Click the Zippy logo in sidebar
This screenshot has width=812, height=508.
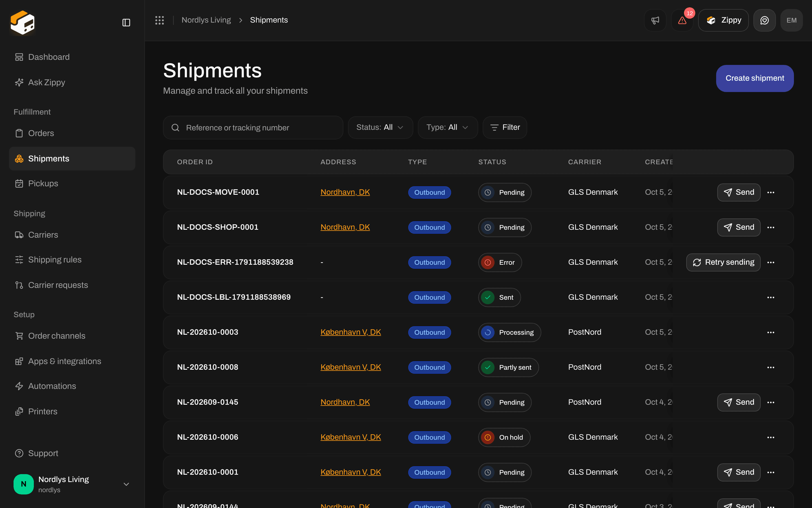tap(23, 23)
